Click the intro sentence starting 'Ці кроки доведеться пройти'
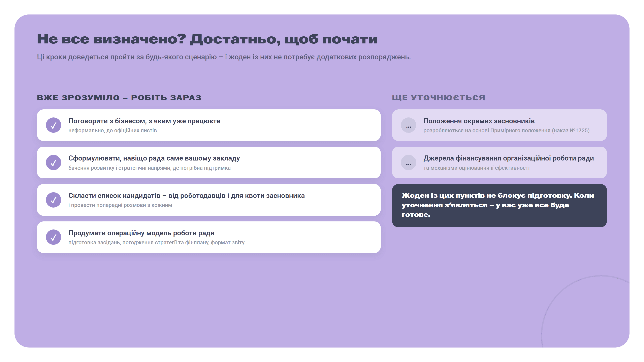644x362 pixels. coord(224,57)
